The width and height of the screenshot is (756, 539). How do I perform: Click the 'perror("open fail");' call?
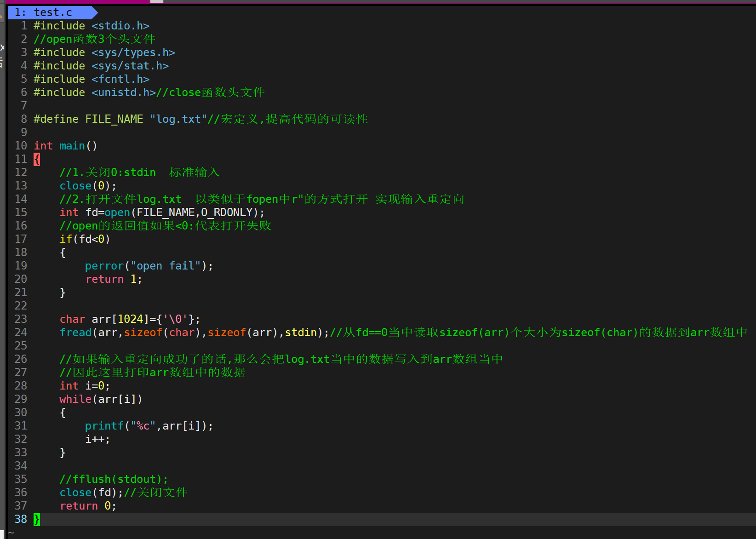149,266
